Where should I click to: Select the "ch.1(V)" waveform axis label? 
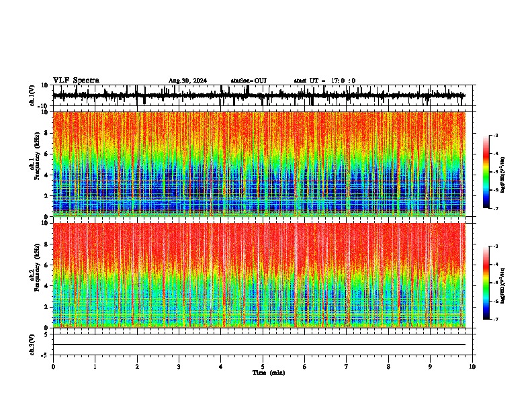click(x=32, y=95)
